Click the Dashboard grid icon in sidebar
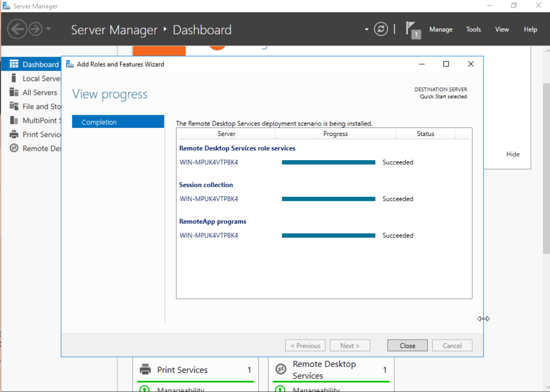This screenshot has height=392, width=550. 14,64
